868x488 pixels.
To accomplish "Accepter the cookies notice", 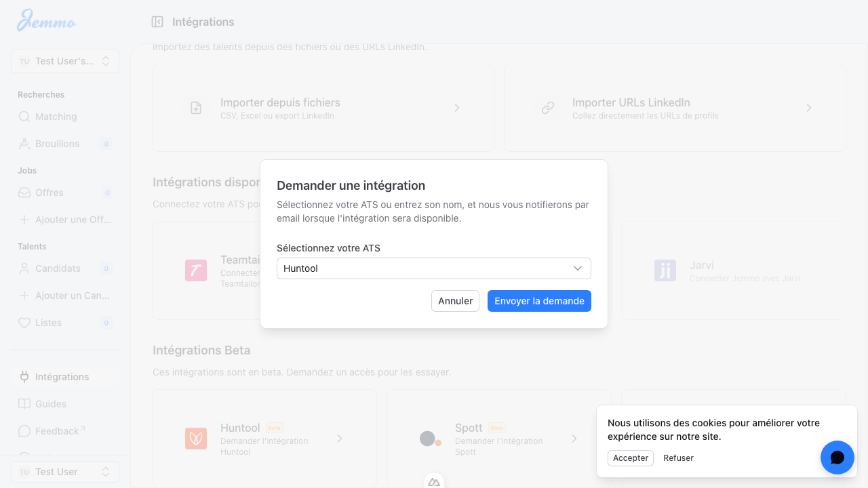I will point(630,457).
